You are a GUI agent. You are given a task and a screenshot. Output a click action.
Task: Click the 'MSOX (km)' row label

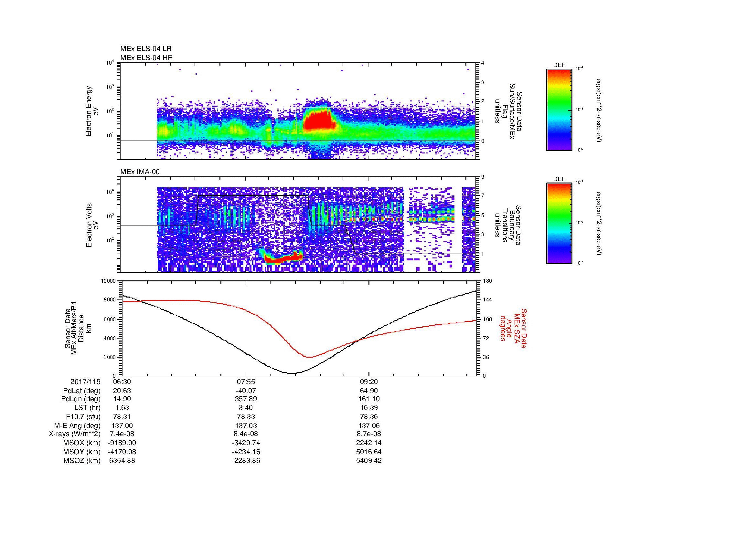click(x=82, y=443)
